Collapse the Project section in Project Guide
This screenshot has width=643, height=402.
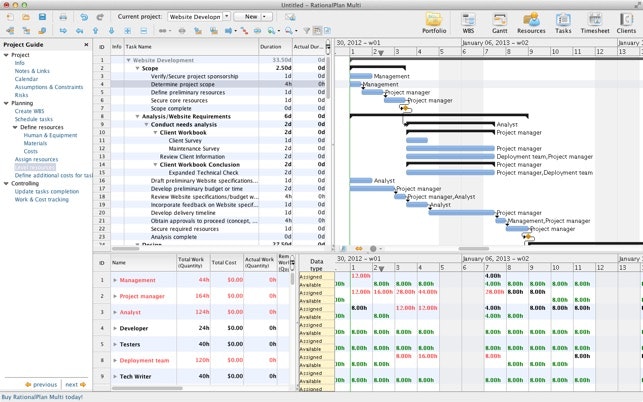(6, 55)
